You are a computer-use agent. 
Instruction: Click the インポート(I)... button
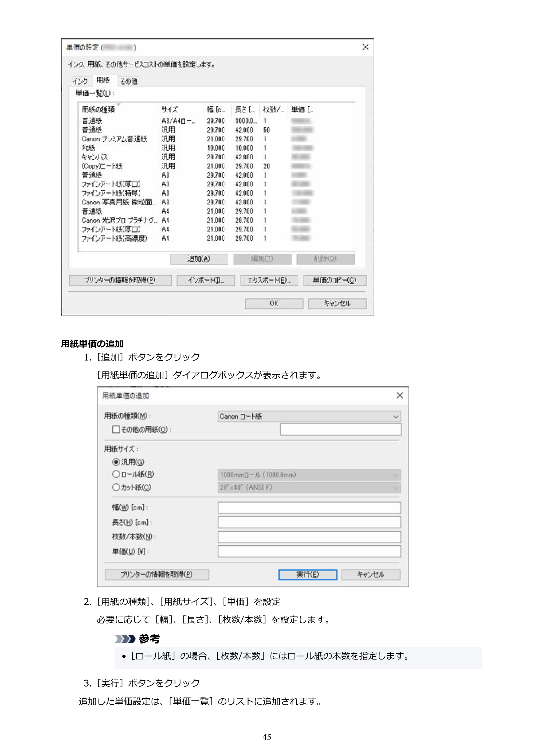point(206,281)
